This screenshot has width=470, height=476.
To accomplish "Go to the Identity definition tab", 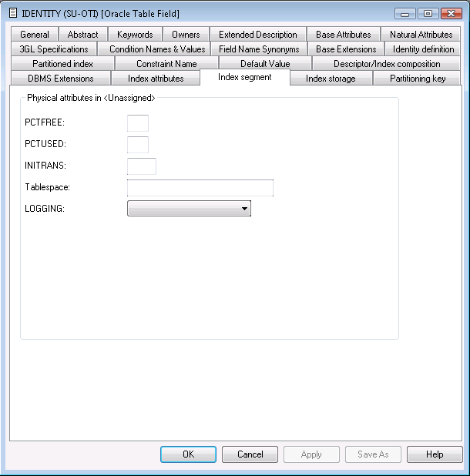I will coord(423,49).
